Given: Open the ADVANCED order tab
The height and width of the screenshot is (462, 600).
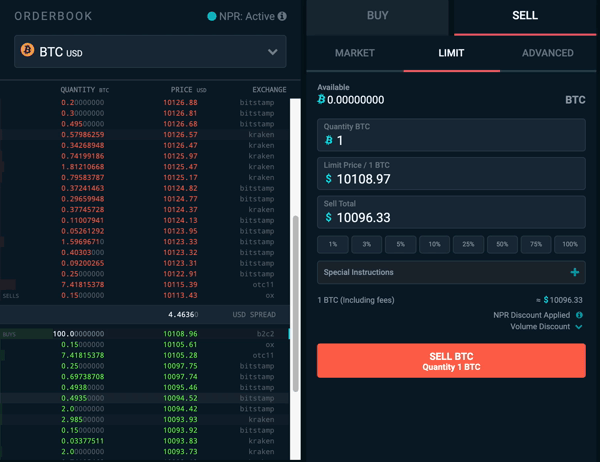Looking at the screenshot, I should 548,53.
